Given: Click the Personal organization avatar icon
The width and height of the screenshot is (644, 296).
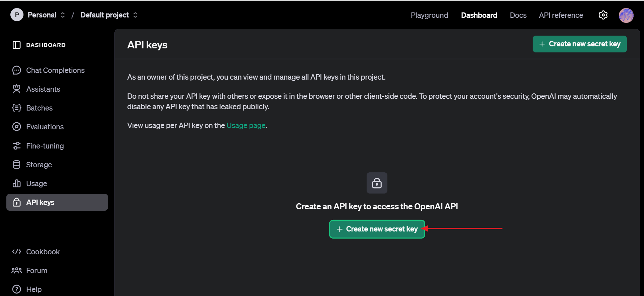Looking at the screenshot, I should [x=17, y=15].
